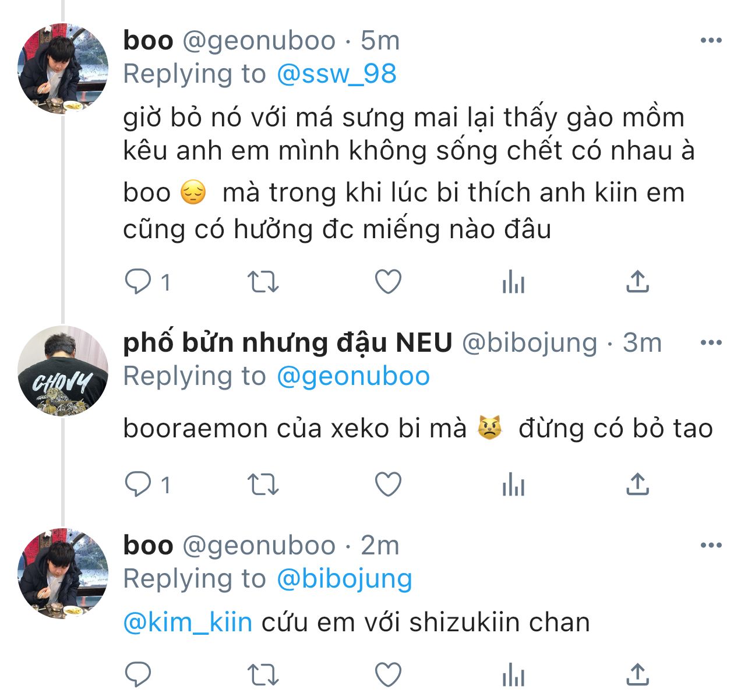Open bibojung's CHOVY shirt profile picture
Image resolution: width=748 pixels, height=700 pixels.
[x=63, y=371]
